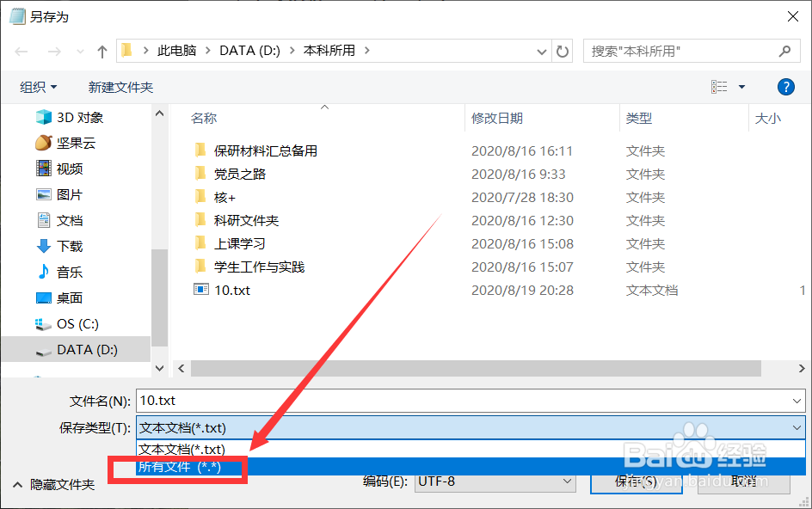Go up one folder level with up arrow
The width and height of the screenshot is (812, 509).
click(101, 51)
